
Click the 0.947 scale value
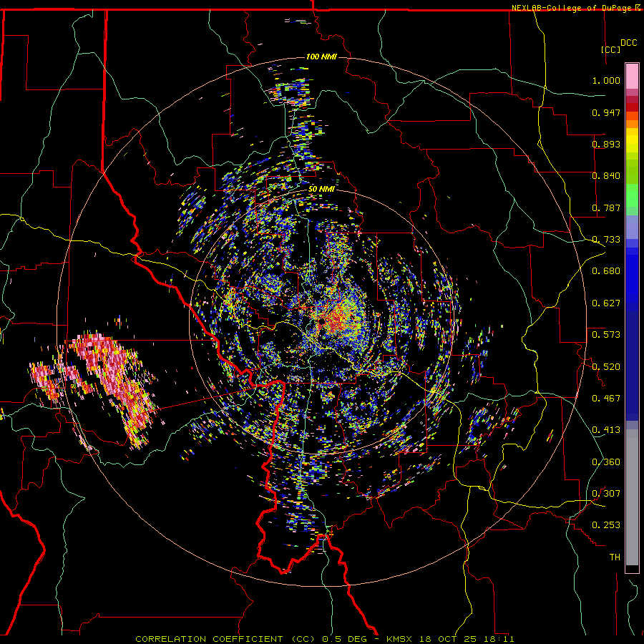click(606, 112)
